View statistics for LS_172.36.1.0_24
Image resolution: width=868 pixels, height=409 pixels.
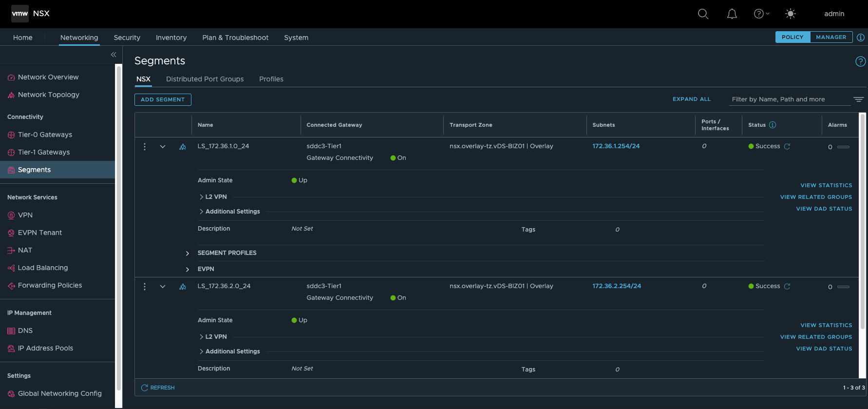(x=826, y=185)
